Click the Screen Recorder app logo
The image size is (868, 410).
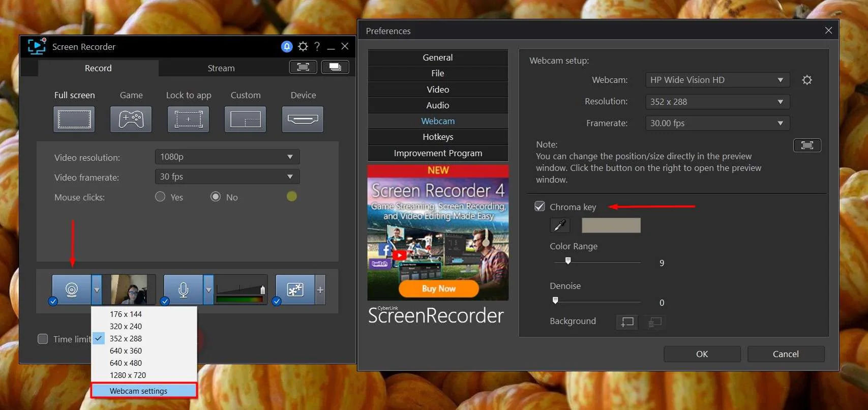37,46
